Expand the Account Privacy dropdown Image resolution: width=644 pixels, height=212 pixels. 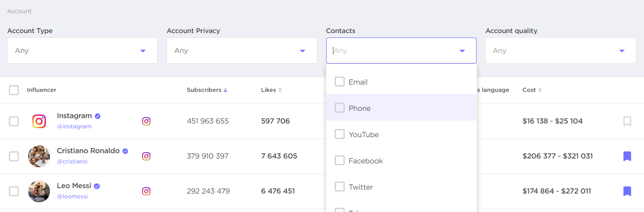pyautogui.click(x=242, y=51)
